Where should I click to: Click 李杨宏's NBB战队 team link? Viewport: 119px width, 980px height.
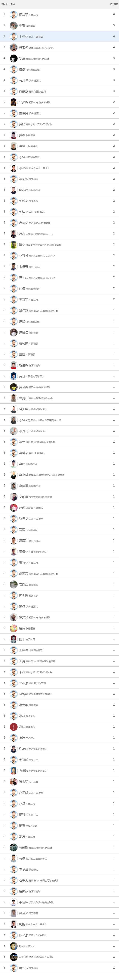(33, 179)
